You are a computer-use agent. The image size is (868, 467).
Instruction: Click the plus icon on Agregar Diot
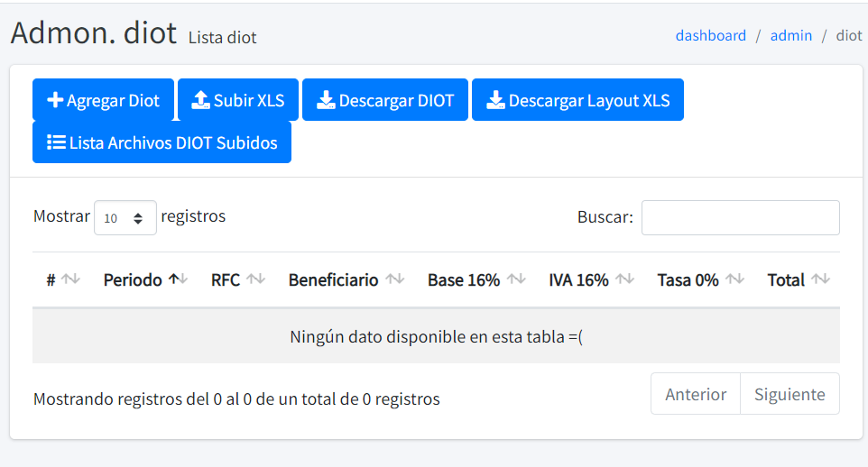(x=55, y=100)
